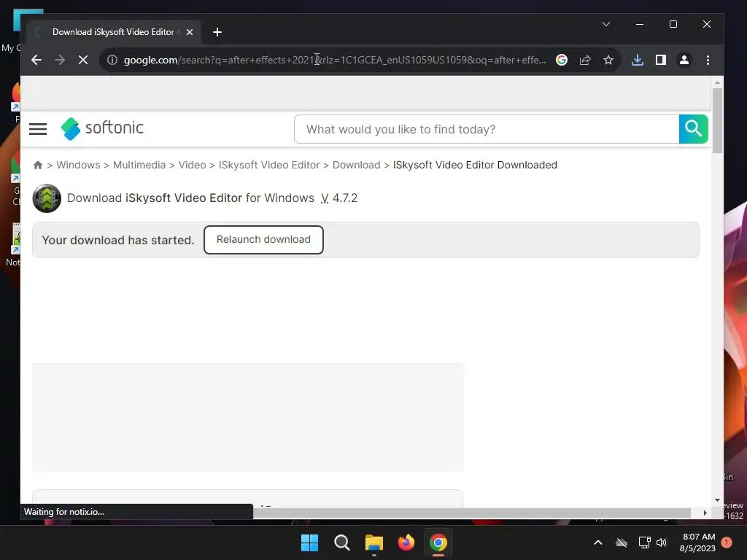
Task: Open File Explorer from taskbar
Action: pyautogui.click(x=374, y=542)
